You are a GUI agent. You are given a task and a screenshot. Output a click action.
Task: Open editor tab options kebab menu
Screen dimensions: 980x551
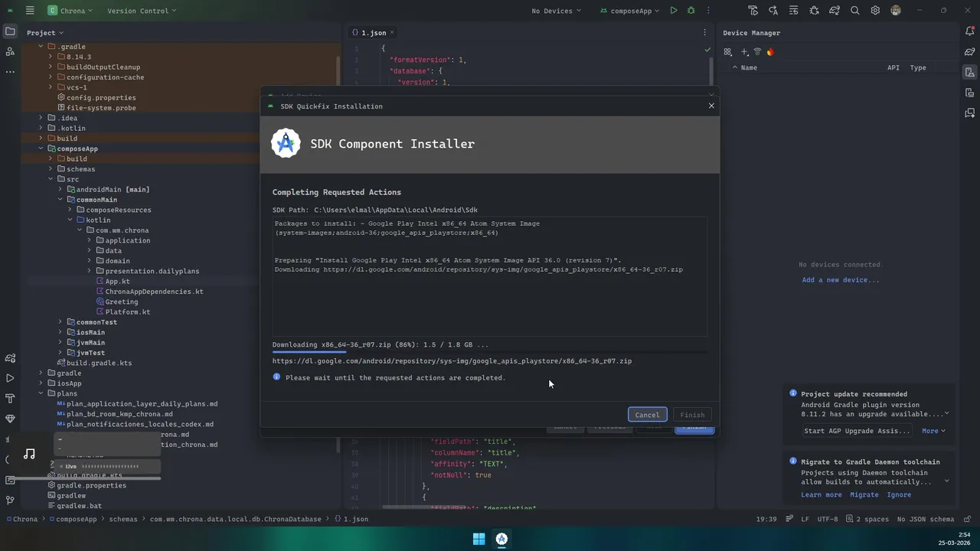(x=705, y=32)
